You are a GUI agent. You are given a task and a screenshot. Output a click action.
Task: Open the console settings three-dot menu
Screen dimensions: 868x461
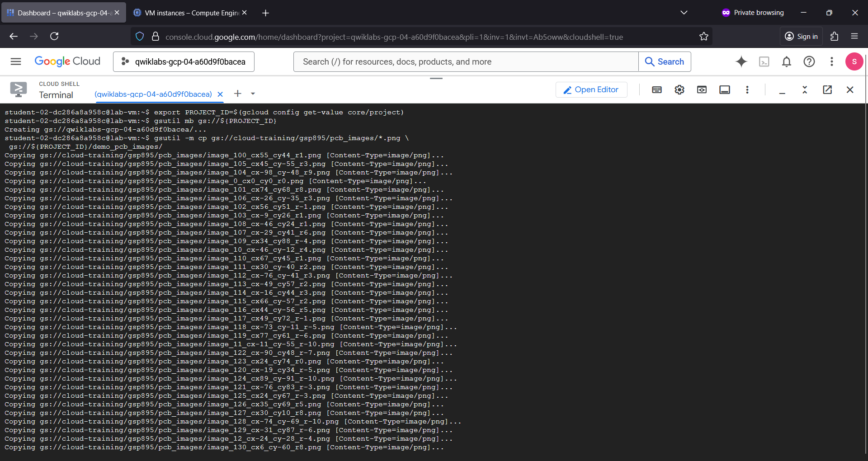click(x=832, y=61)
